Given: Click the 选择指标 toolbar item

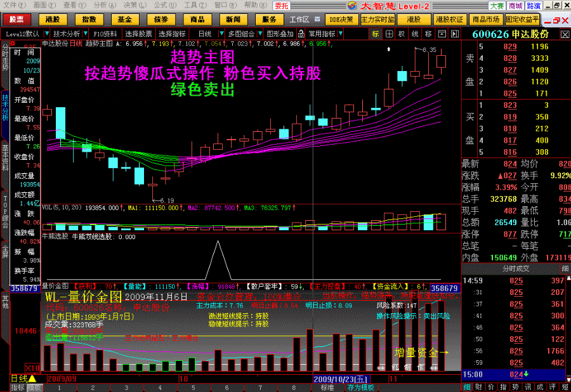Looking at the screenshot, I should point(172,34).
